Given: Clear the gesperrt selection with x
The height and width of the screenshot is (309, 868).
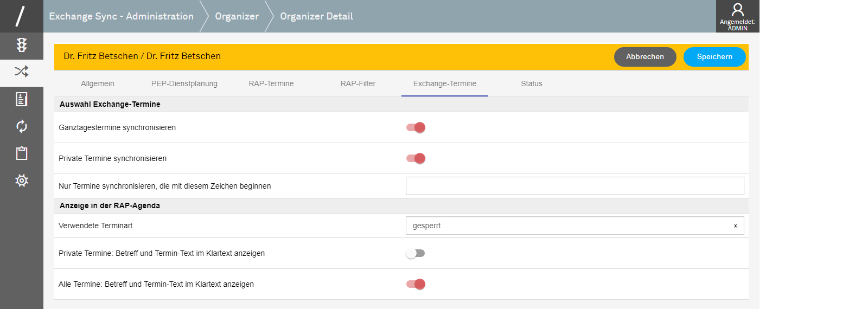Looking at the screenshot, I should tap(736, 226).
